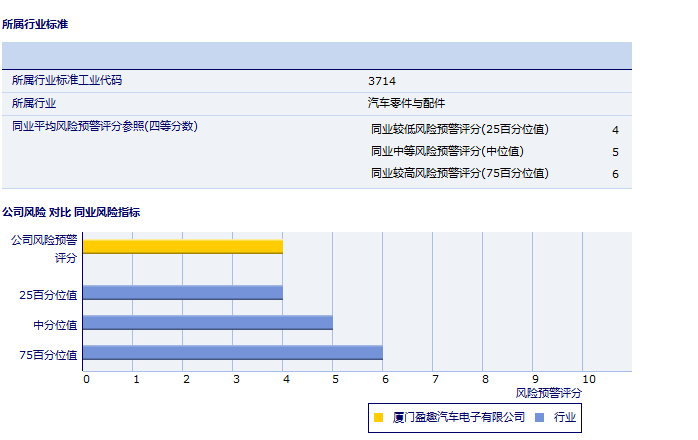Click the 风险预警评分 x-axis title
The image size is (698, 440).
[x=548, y=394]
